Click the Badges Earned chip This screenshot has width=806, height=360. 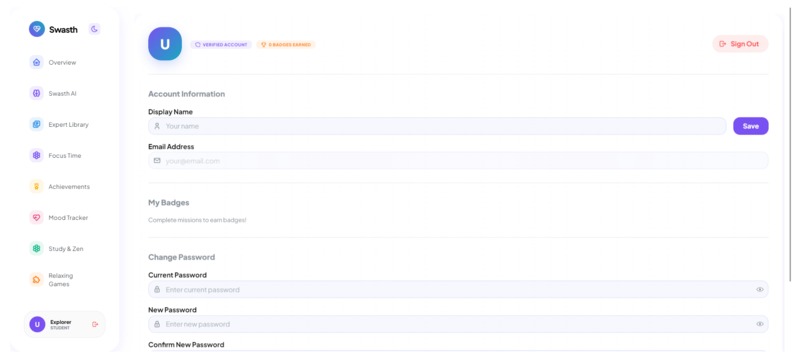(x=286, y=45)
